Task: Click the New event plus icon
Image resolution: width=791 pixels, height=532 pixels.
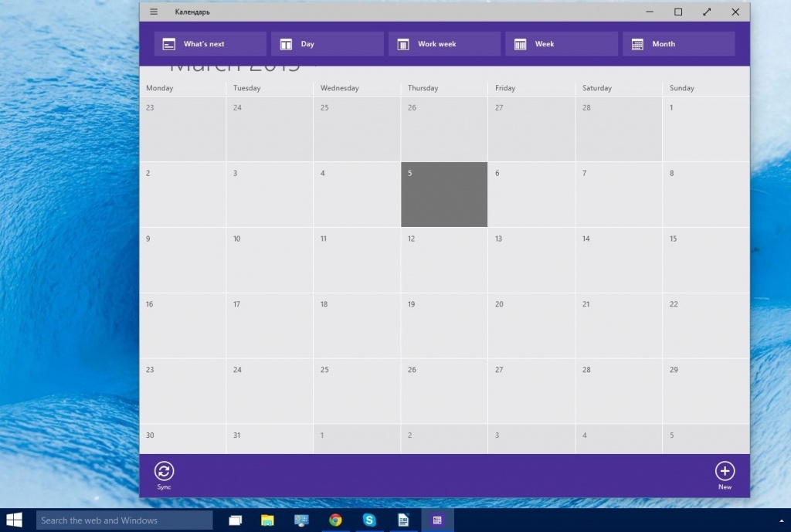Action: tap(725, 470)
